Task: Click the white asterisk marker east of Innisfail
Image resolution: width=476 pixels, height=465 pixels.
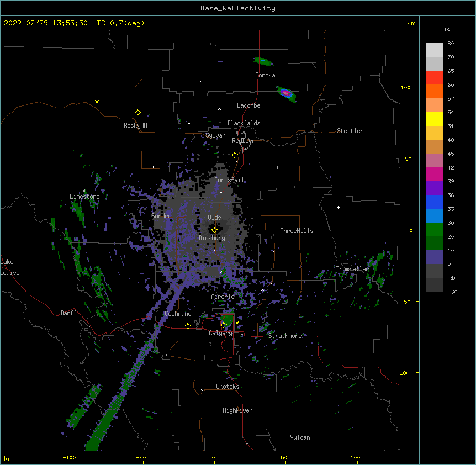Action: click(x=277, y=167)
